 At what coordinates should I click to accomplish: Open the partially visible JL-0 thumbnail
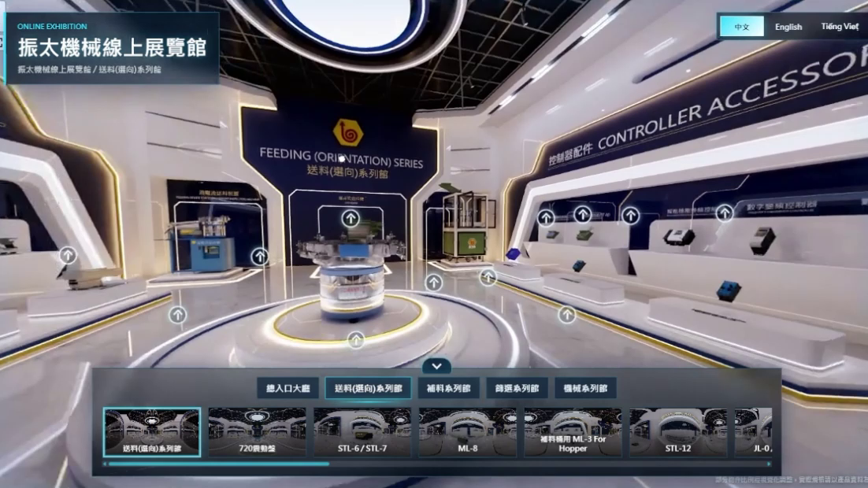[754, 432]
